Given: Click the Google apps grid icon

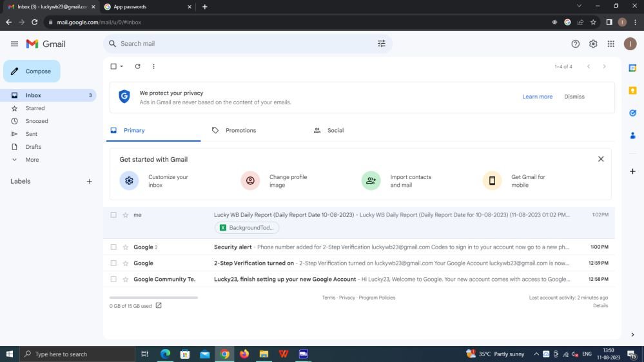Looking at the screenshot, I should [x=610, y=44].
